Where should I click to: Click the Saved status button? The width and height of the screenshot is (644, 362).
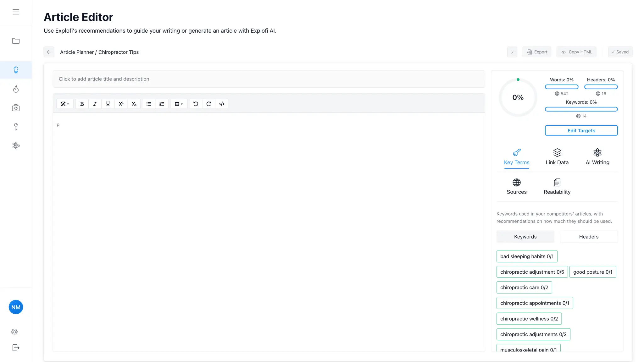[620, 52]
